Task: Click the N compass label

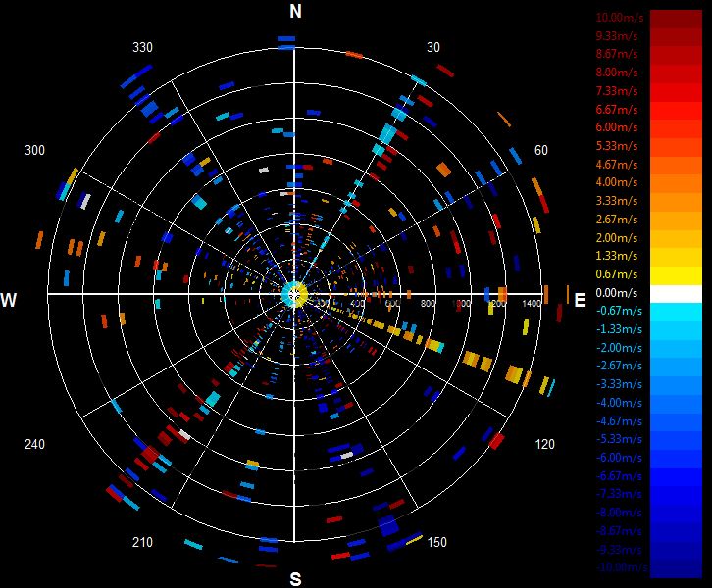Action: click(295, 11)
